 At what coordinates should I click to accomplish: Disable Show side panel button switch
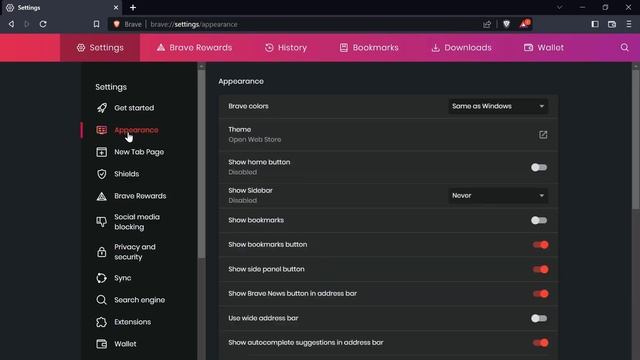pos(540,269)
